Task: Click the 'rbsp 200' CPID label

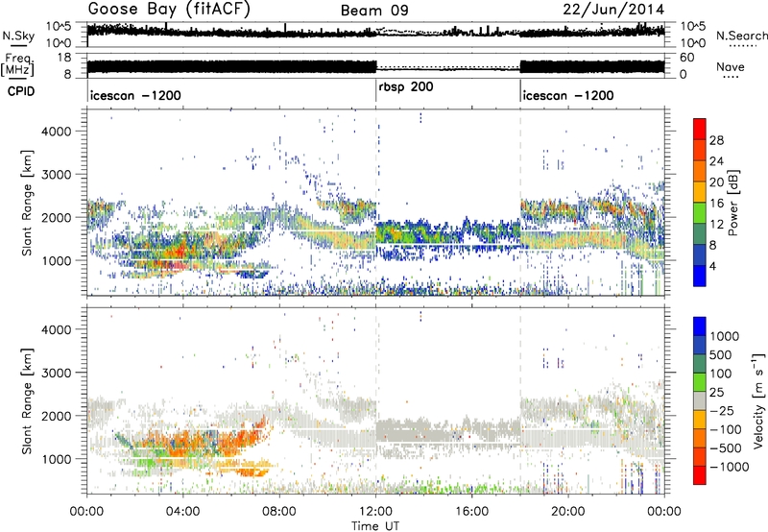Action: tap(405, 87)
